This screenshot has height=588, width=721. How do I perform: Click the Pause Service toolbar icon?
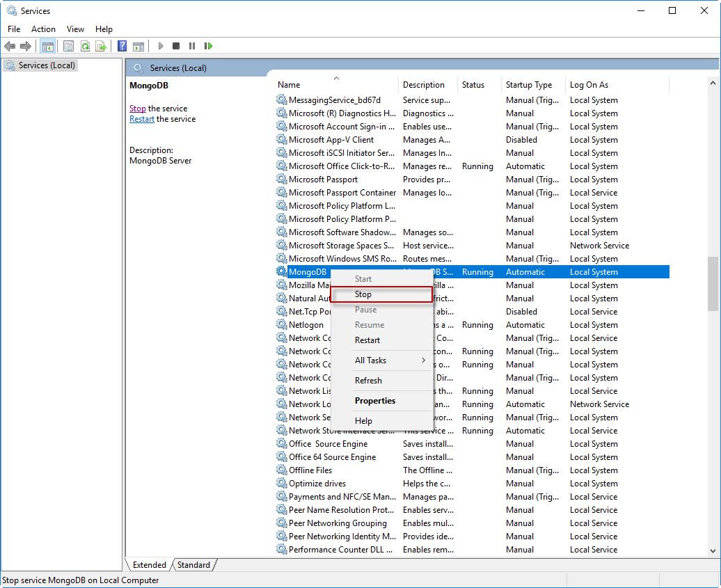192,46
